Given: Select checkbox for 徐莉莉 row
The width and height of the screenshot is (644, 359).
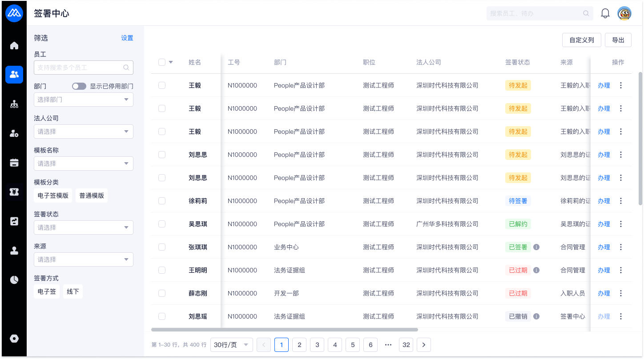Looking at the screenshot, I should click(x=162, y=201).
